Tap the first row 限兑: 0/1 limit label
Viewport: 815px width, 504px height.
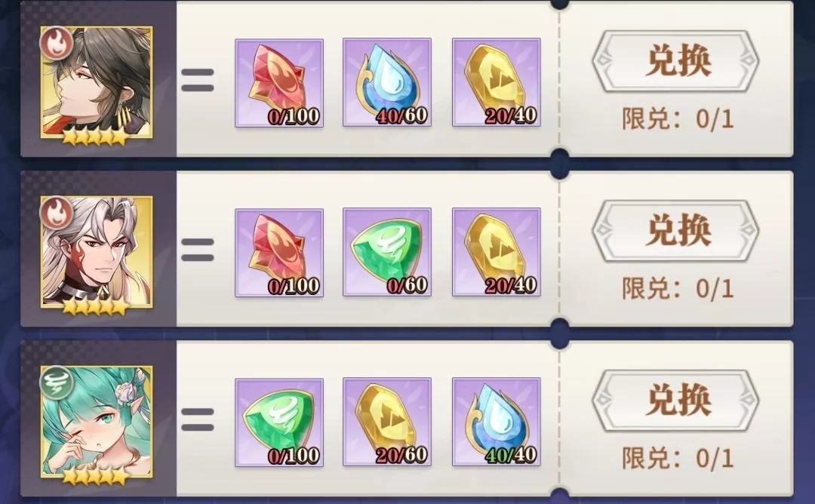click(x=678, y=119)
